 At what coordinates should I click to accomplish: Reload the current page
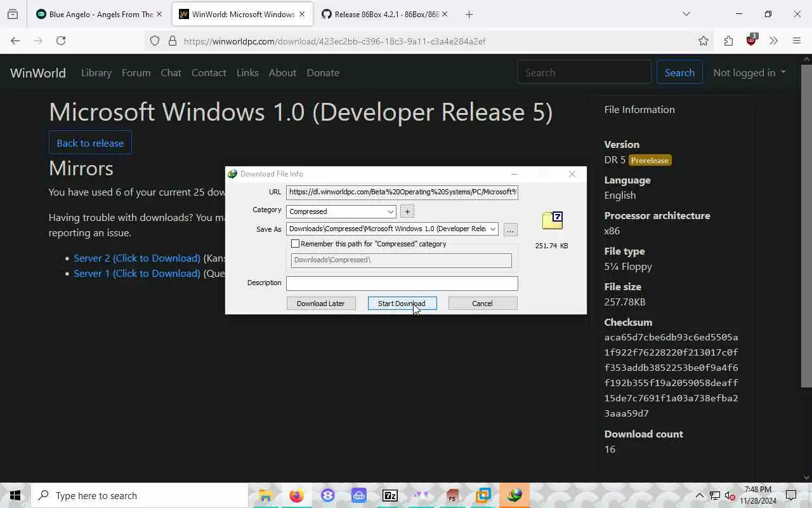tap(61, 41)
